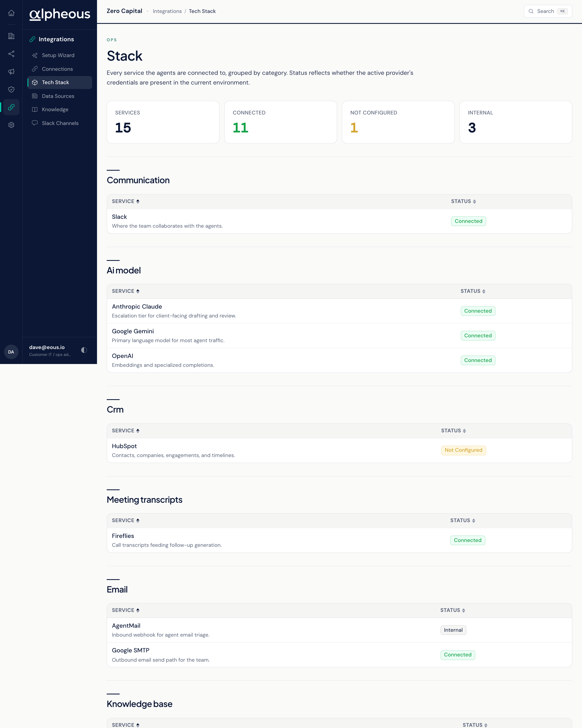
Task: Click Zero Capital workspace name
Action: (x=124, y=11)
